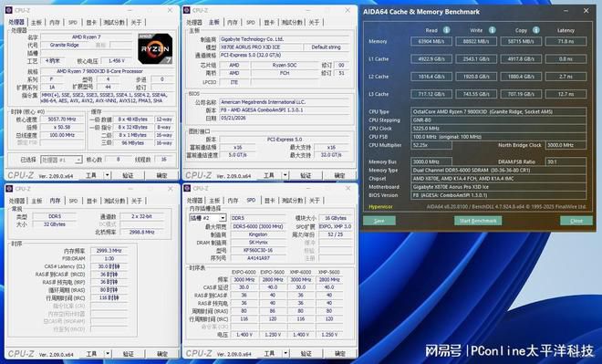Image resolution: width=602 pixels, height=364 pixels.
Task: Open SPD tab in the mainboard window
Action: coord(251,22)
